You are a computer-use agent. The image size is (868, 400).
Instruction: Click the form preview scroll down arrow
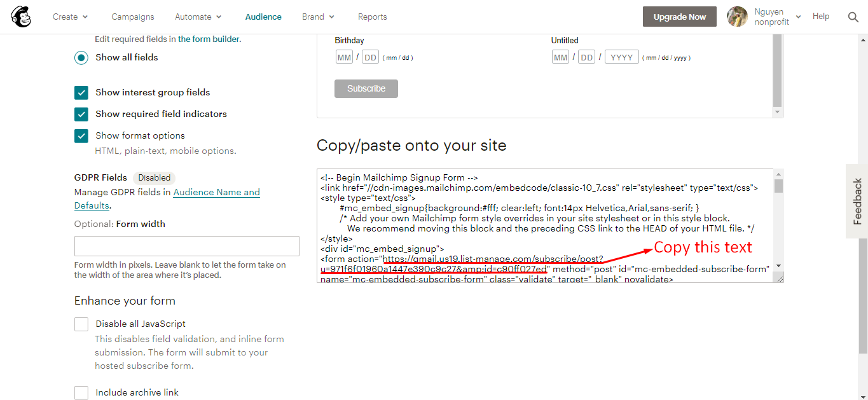[777, 112]
